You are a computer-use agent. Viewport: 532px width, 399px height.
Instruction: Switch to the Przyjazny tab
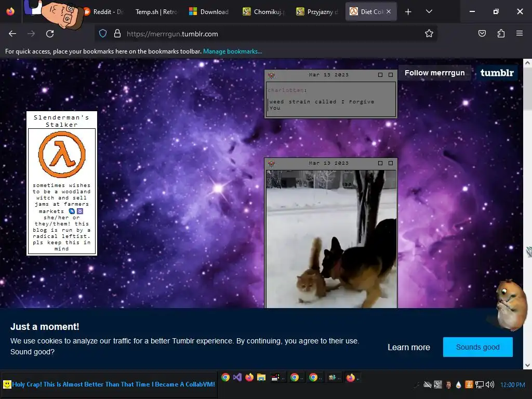(x=317, y=11)
